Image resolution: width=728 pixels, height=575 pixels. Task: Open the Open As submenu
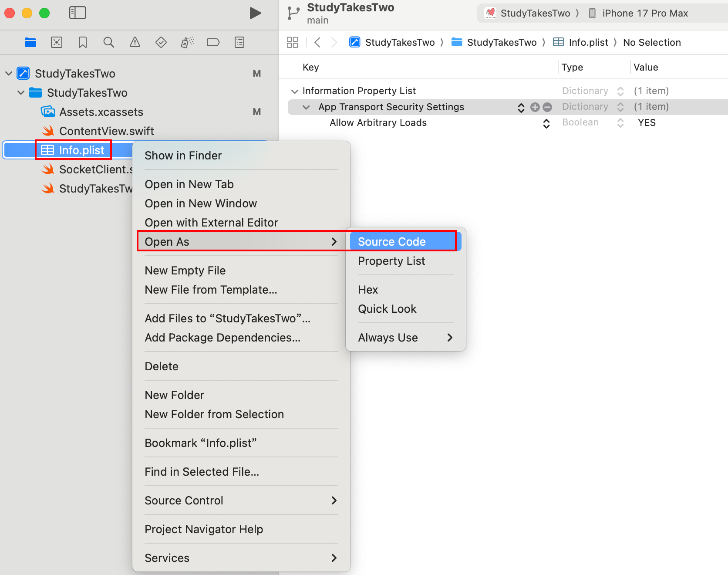241,242
